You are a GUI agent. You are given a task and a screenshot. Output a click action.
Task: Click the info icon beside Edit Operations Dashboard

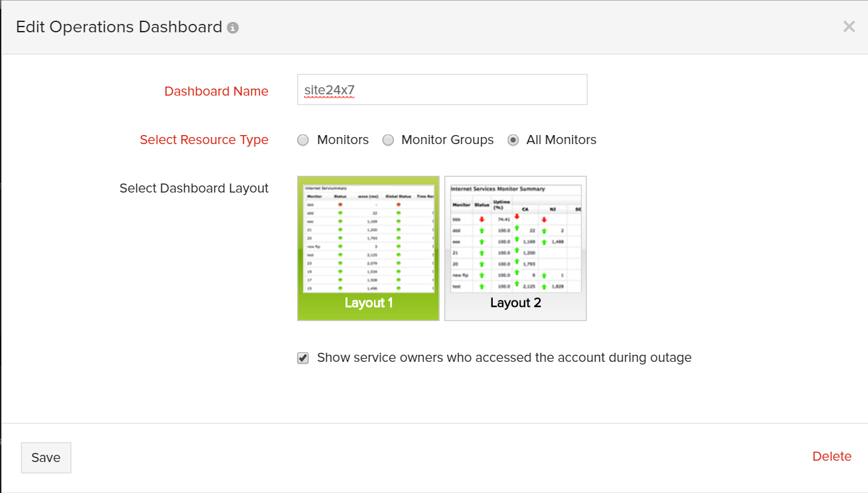(233, 28)
